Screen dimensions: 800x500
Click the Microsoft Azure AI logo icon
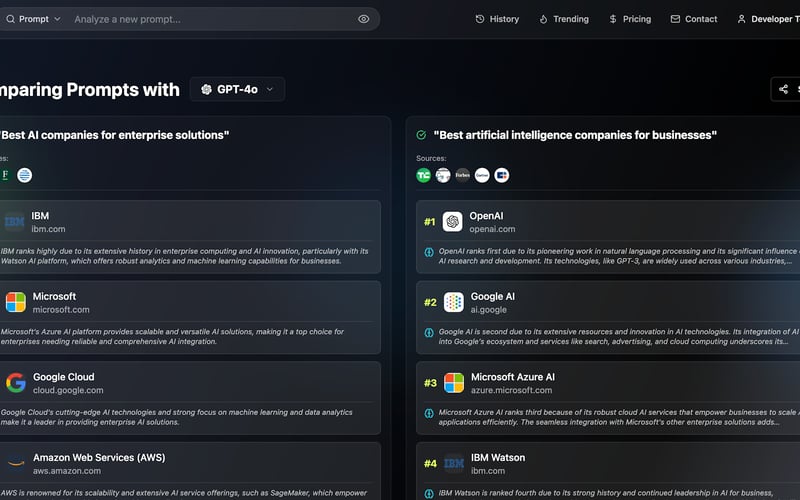pos(454,383)
